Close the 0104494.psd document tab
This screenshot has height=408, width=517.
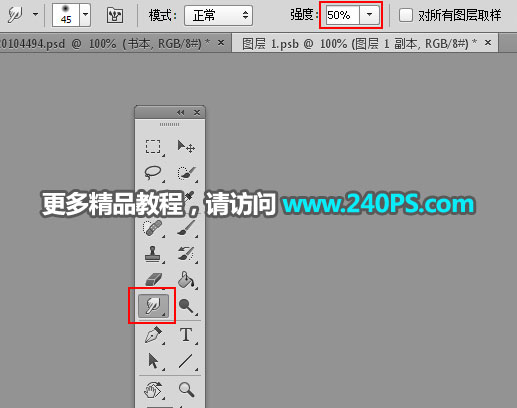tap(221, 43)
